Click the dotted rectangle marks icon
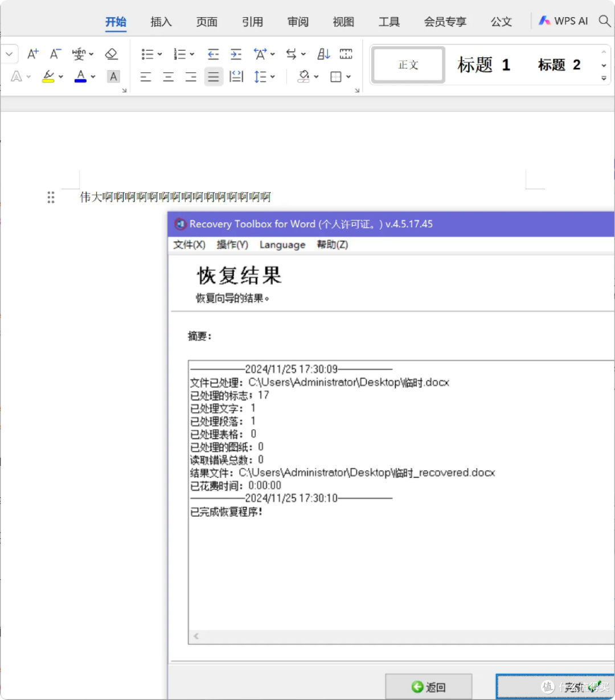Image resolution: width=615 pixels, height=700 pixels. point(346,54)
